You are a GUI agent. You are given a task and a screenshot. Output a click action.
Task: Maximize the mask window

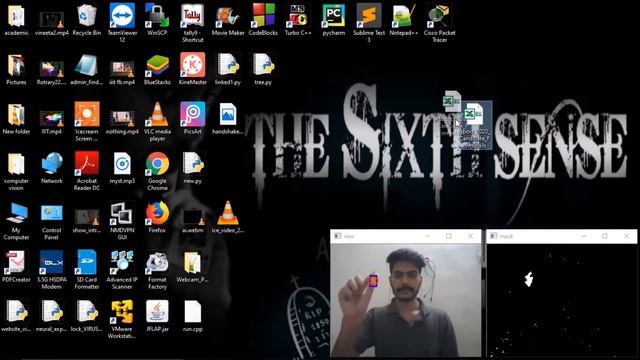(605, 236)
